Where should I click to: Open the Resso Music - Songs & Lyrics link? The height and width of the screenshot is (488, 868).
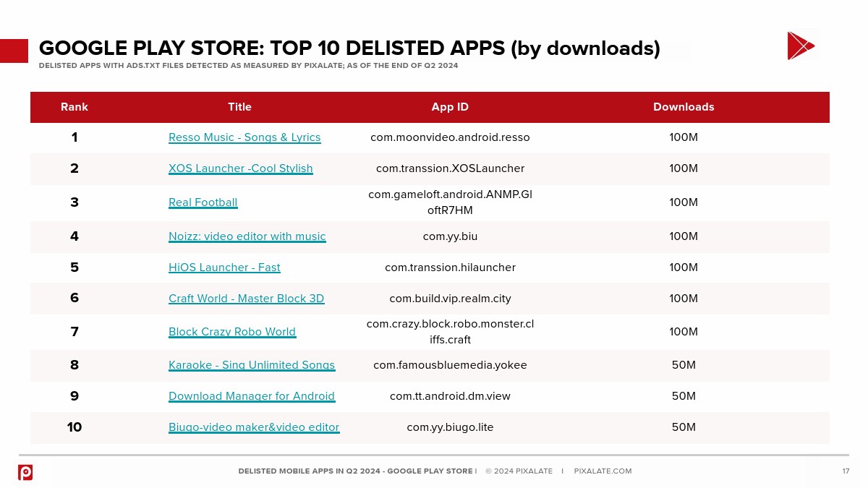(x=244, y=137)
